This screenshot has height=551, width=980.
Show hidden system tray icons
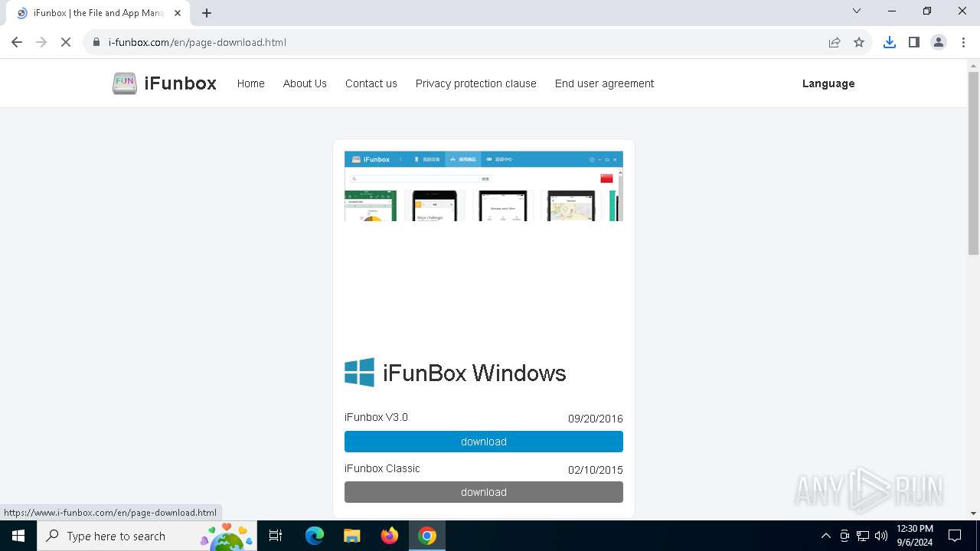[825, 536]
